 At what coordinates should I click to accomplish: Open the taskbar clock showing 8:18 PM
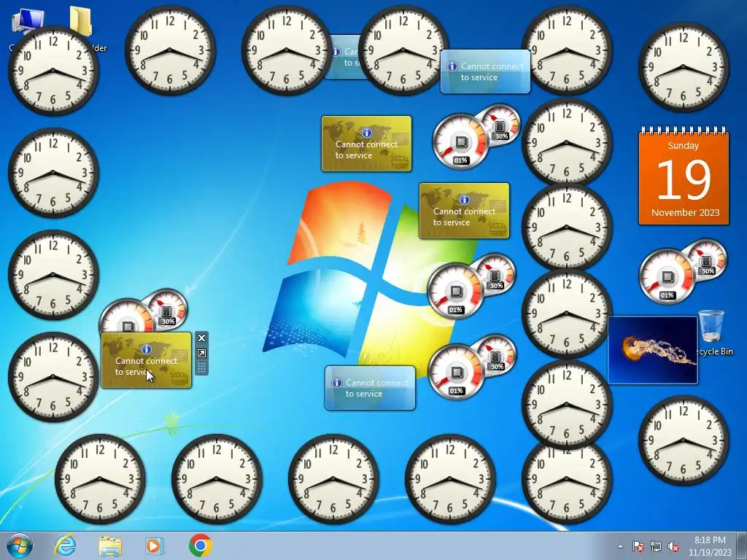(710, 546)
